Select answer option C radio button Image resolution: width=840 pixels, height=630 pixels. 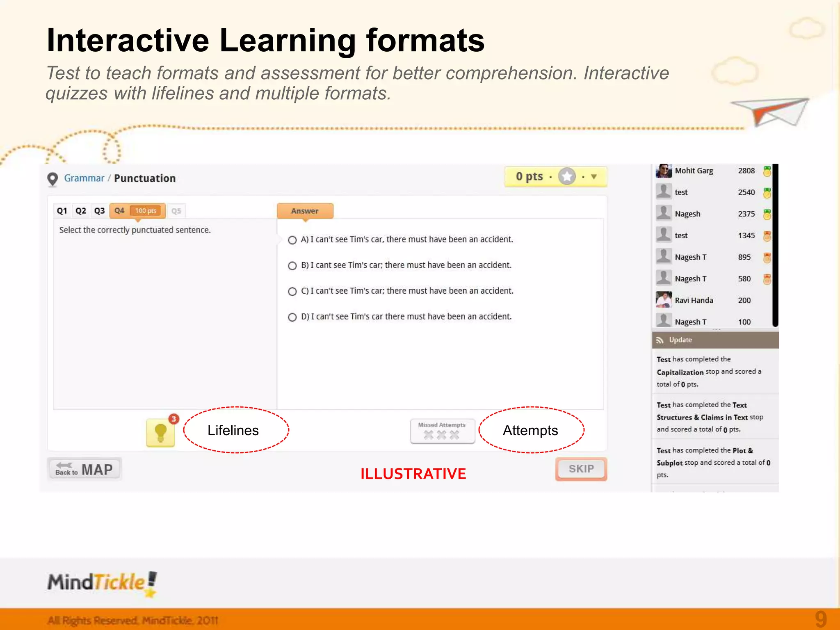click(x=292, y=291)
